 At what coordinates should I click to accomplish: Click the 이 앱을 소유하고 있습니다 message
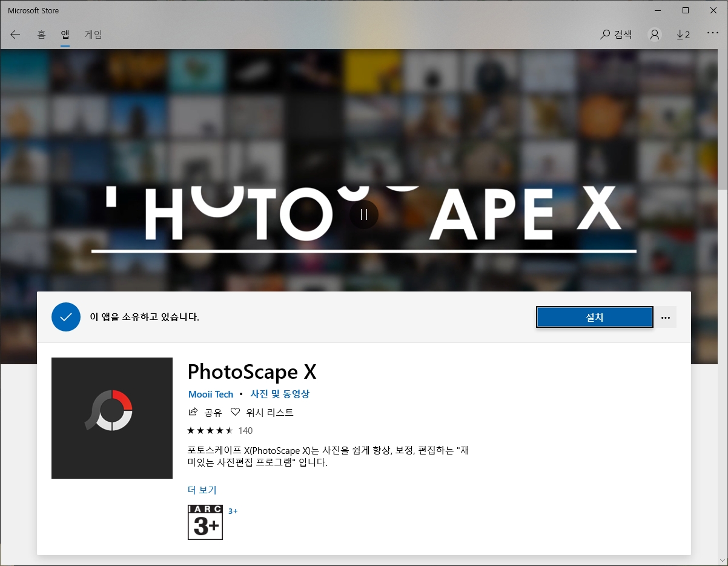tap(144, 317)
